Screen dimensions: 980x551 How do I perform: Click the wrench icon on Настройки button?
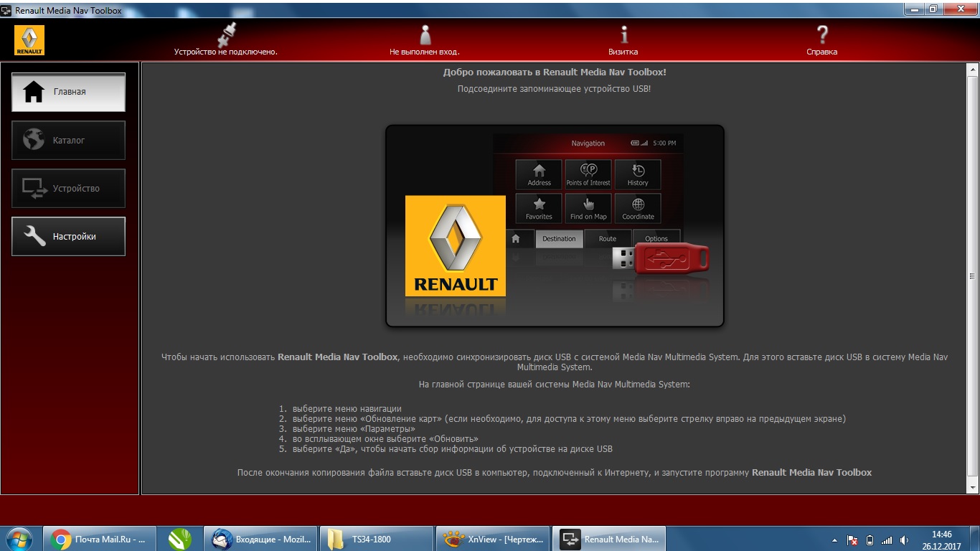click(x=34, y=236)
